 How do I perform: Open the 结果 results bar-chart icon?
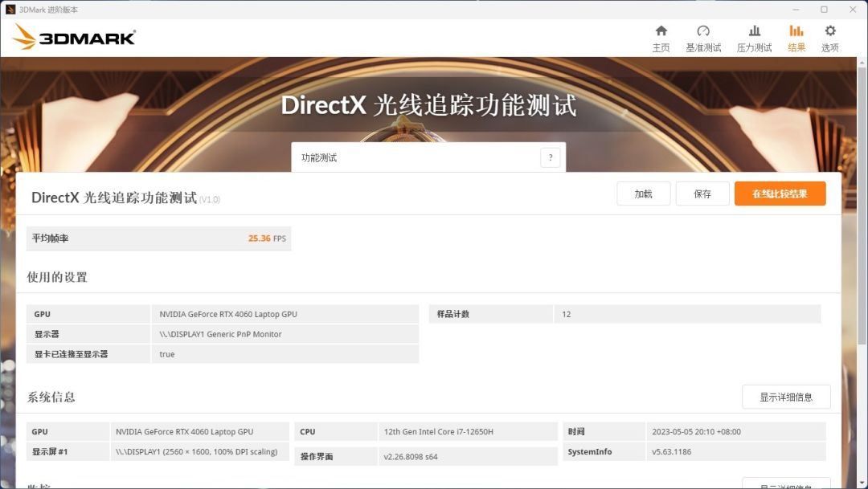(x=796, y=31)
